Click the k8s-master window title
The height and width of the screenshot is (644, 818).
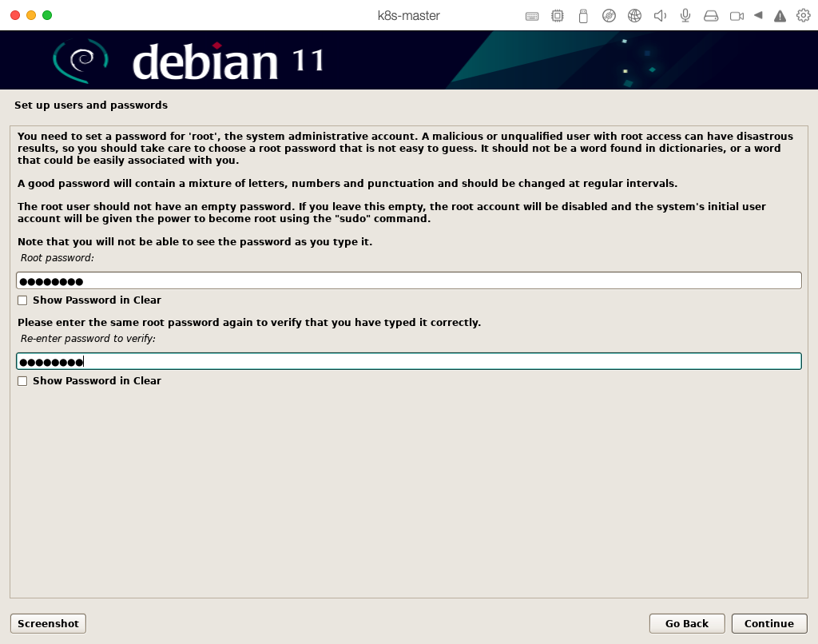408,16
